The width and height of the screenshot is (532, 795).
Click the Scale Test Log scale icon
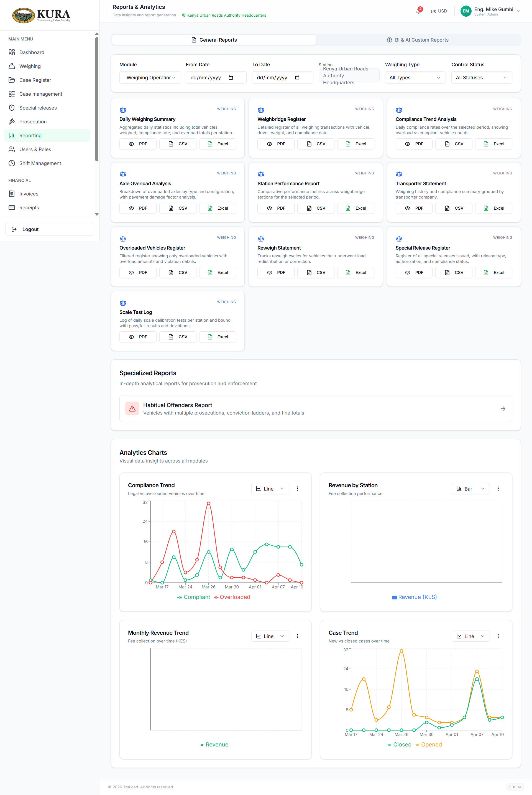click(123, 303)
